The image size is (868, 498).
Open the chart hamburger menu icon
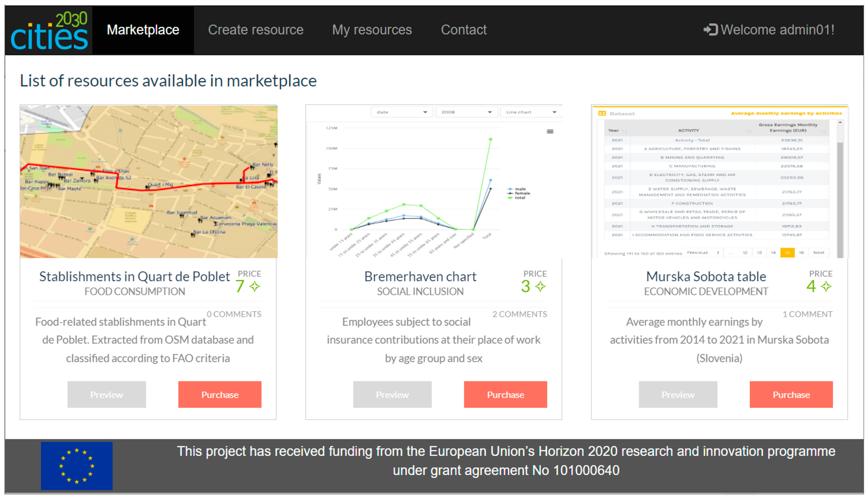tap(550, 131)
